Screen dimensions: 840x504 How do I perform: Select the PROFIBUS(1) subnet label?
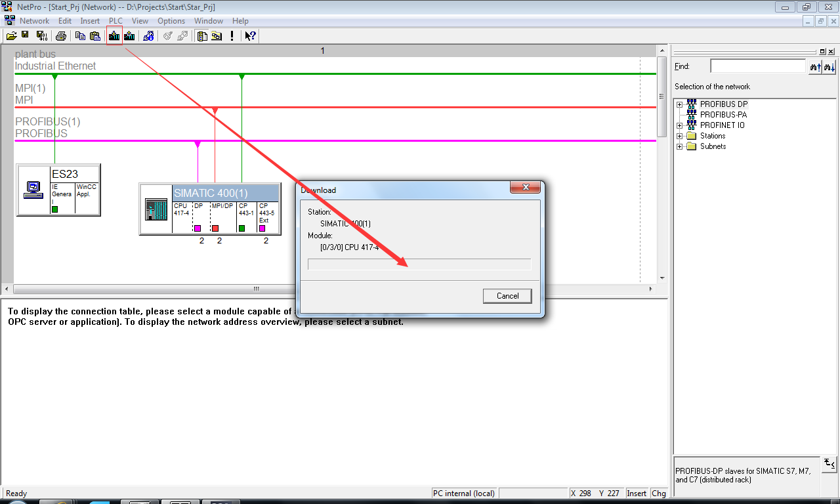coord(47,122)
